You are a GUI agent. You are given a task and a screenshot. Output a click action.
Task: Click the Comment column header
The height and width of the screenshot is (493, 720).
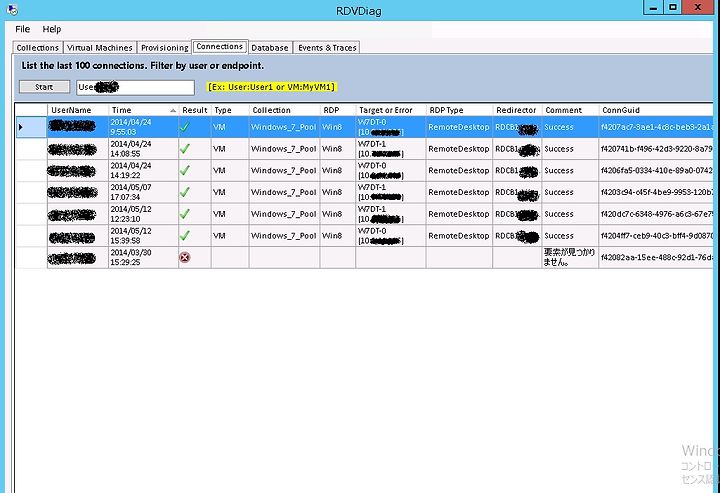tap(570, 110)
